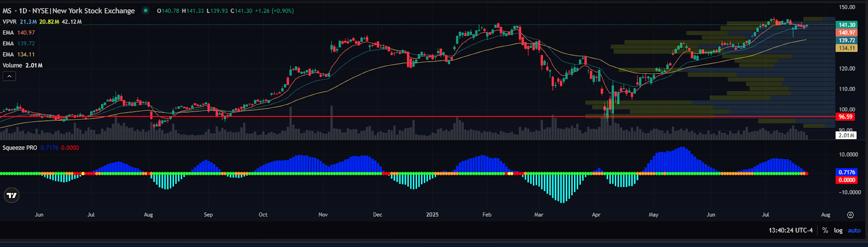Click the O140.78 open price value

point(168,10)
